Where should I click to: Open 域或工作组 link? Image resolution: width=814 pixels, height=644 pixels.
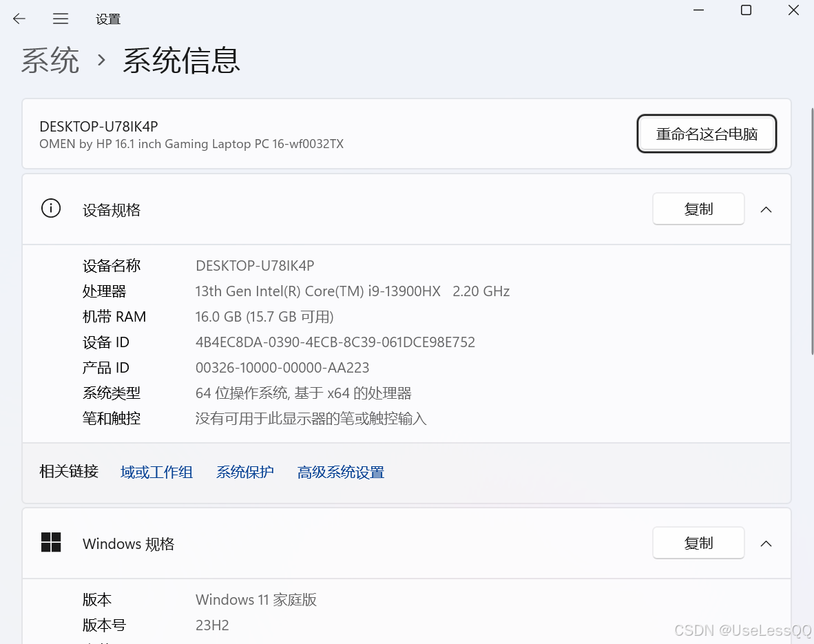click(156, 472)
